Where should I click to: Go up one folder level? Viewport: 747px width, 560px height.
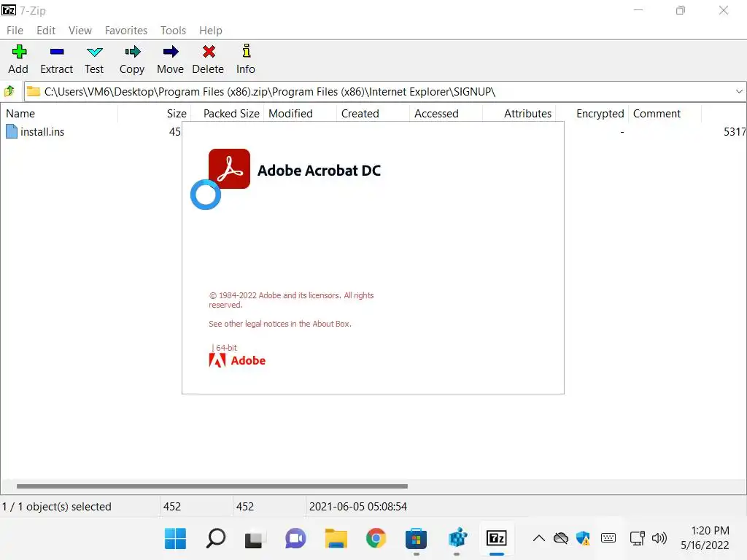pyautogui.click(x=9, y=91)
